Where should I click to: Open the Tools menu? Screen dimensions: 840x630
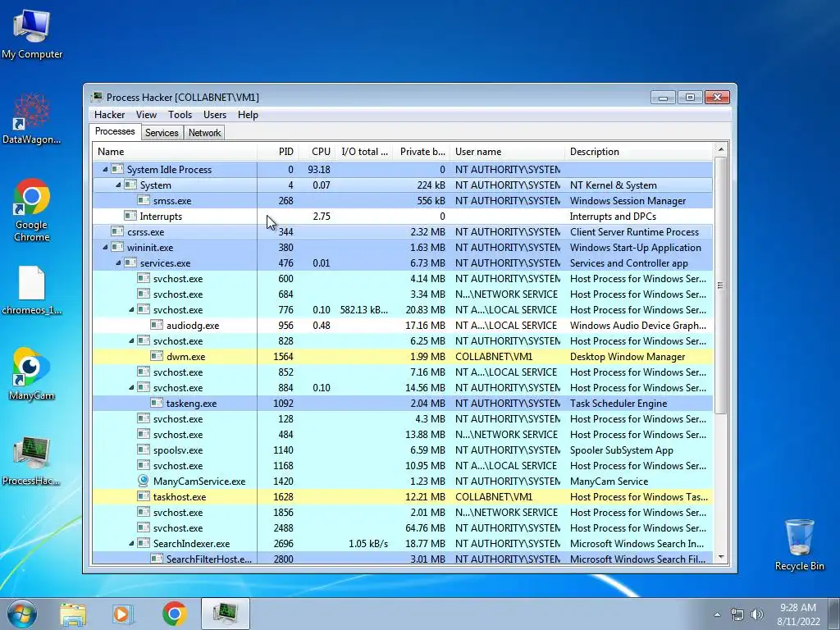tap(180, 115)
